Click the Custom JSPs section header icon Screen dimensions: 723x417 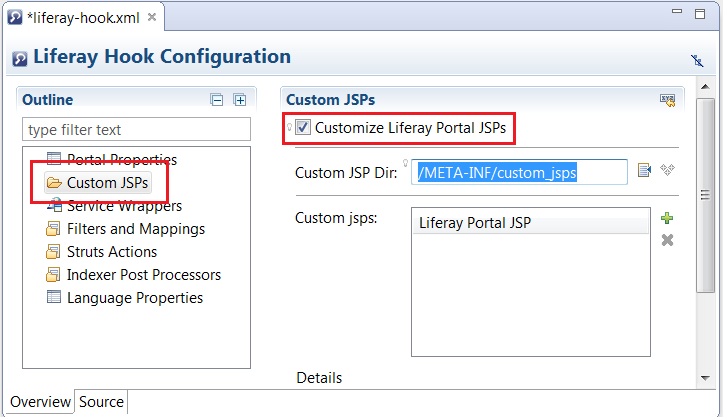(667, 100)
